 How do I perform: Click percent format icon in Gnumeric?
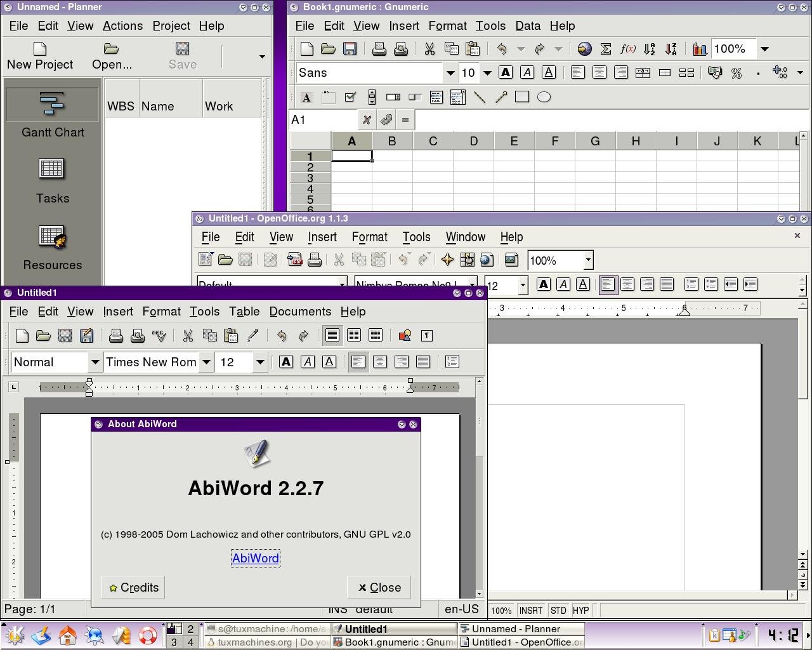point(737,73)
